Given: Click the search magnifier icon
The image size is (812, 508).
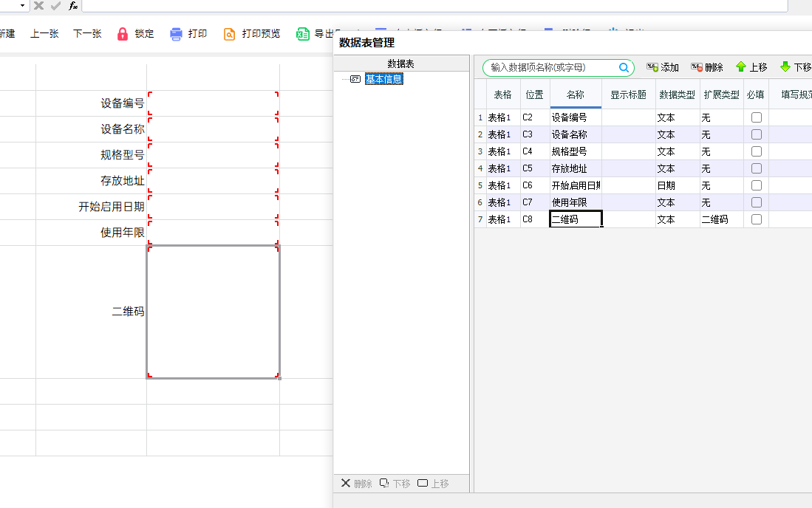Looking at the screenshot, I should 624,67.
